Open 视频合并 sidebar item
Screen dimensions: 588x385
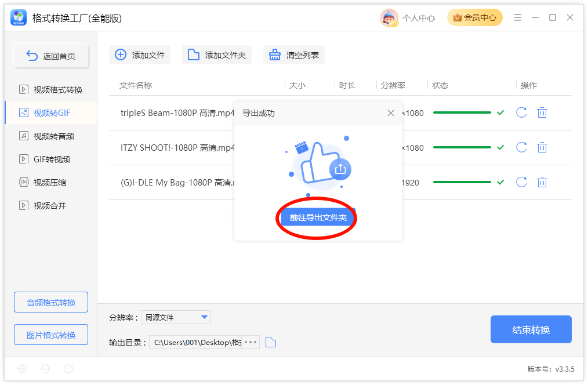pyautogui.click(x=50, y=206)
